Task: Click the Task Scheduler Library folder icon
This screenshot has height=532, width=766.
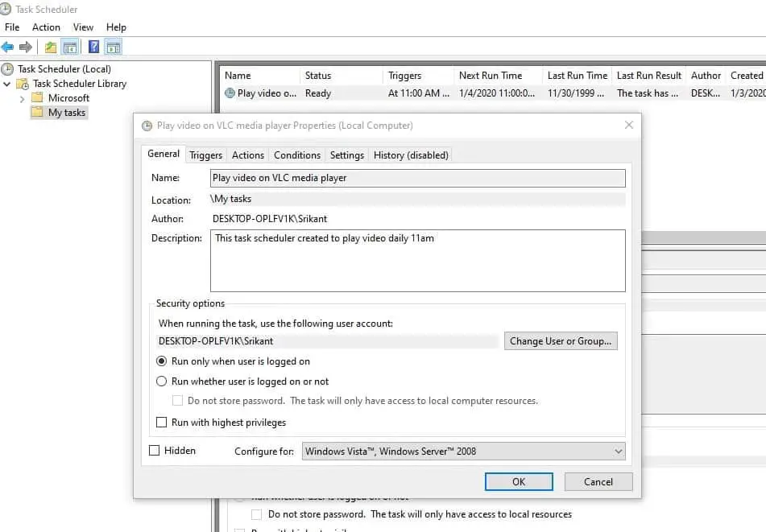Action: (23, 84)
